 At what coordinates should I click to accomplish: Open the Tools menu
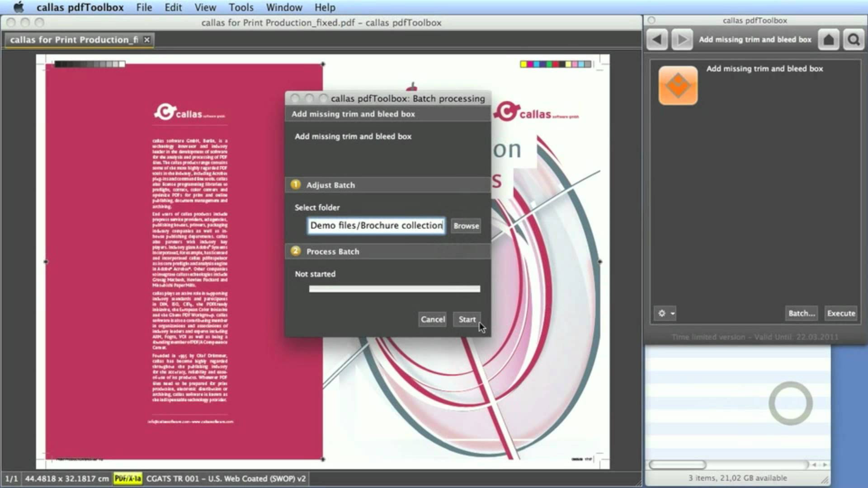coord(241,7)
